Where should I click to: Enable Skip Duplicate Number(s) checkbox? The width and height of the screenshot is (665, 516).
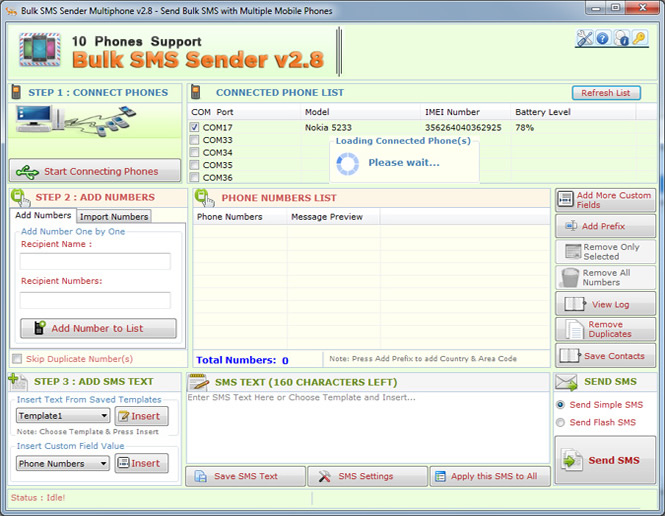[x=17, y=359]
